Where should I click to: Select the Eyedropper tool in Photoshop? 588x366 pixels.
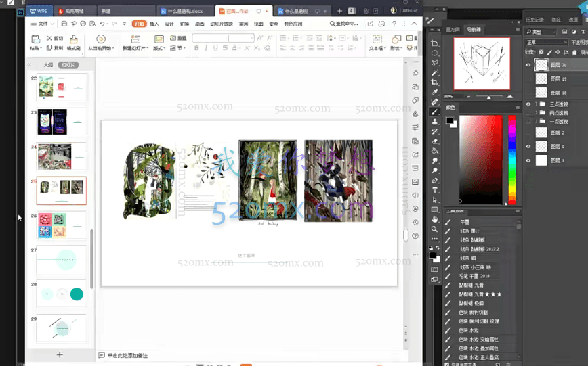coord(435,92)
